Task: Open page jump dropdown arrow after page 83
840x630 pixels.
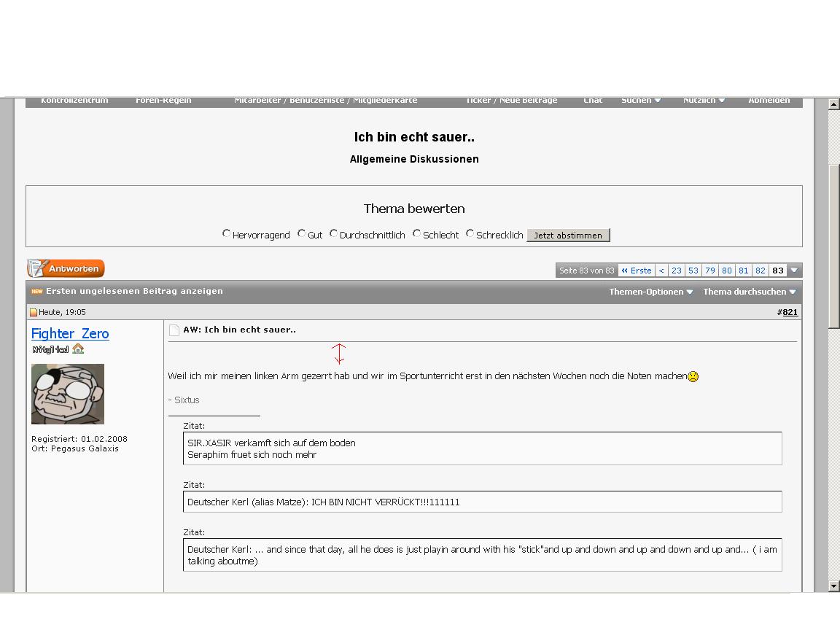Action: pyautogui.click(x=794, y=271)
